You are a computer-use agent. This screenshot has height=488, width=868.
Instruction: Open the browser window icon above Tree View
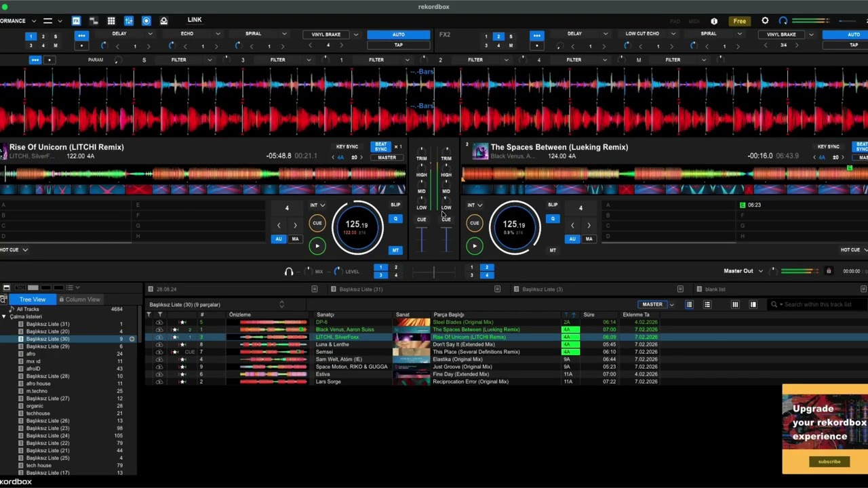tap(6, 288)
